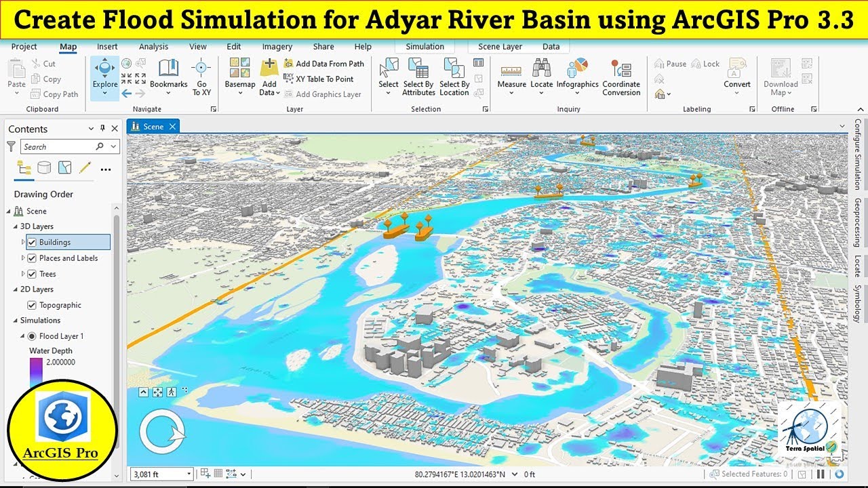Click the Add Data icon

(269, 68)
